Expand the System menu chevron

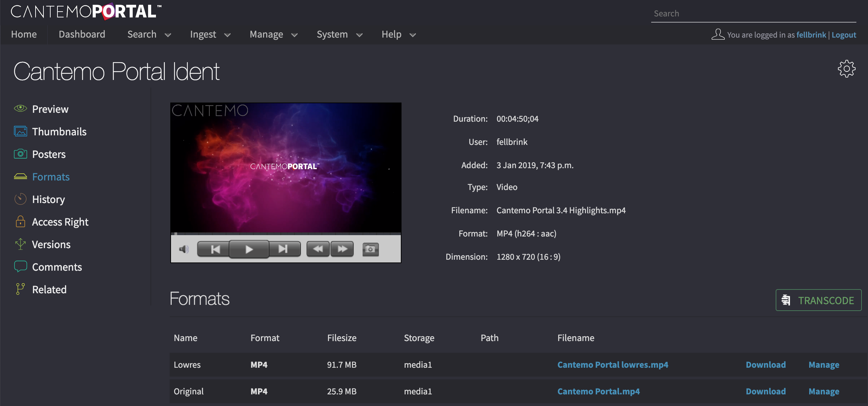(359, 35)
